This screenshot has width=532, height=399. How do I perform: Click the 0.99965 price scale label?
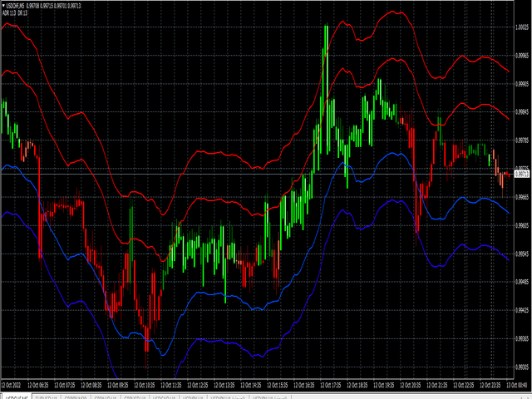[522, 56]
